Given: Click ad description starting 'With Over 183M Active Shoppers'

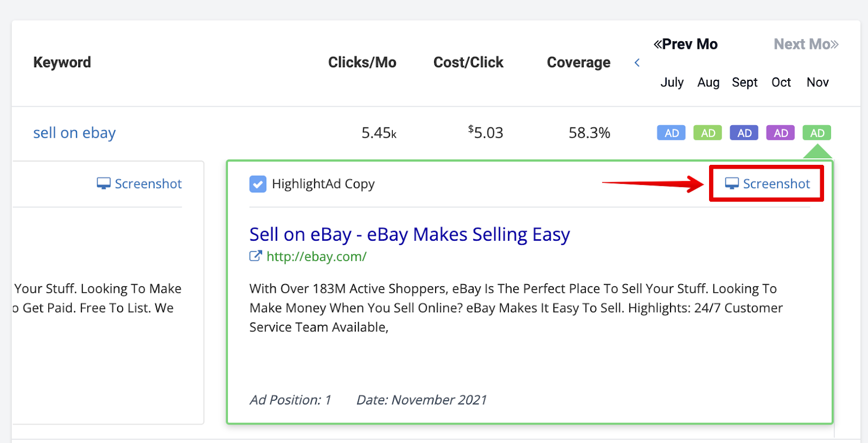Looking at the screenshot, I should (516, 308).
